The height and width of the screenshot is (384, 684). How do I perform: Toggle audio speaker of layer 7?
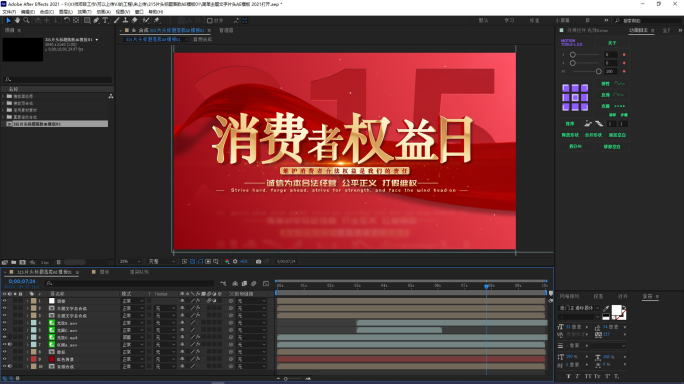click(10, 345)
